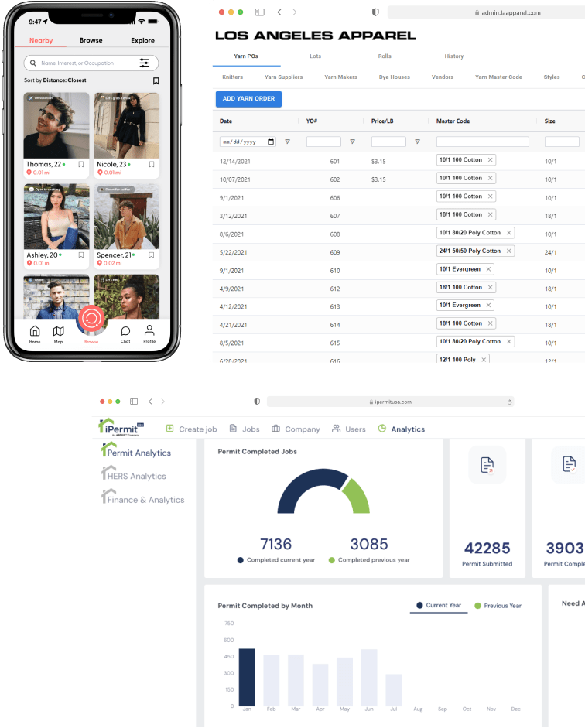Click the January bar in the chart
This screenshot has width=585, height=728.
tap(247, 677)
